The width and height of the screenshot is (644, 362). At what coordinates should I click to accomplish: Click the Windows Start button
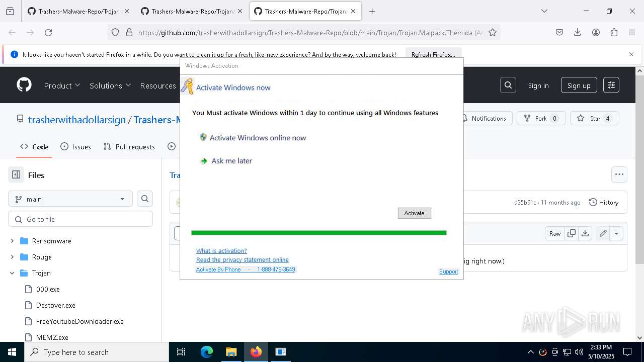12,352
